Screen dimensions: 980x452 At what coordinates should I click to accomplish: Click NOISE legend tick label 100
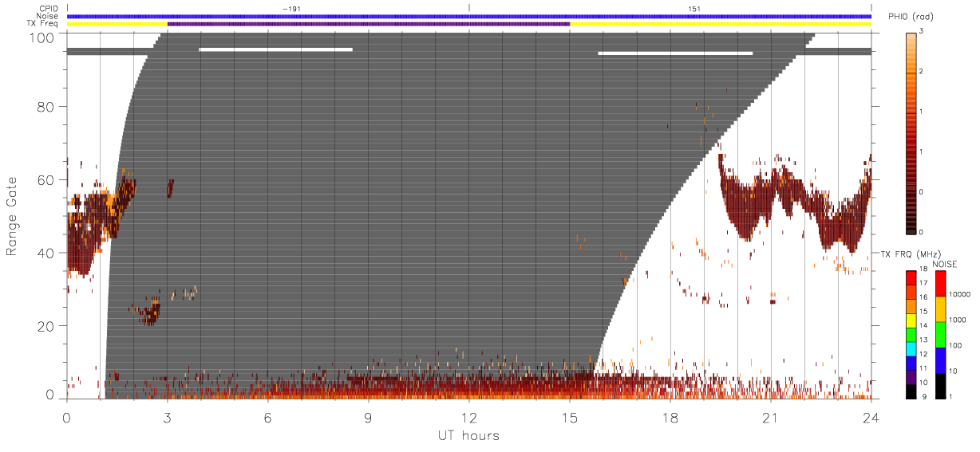click(956, 346)
